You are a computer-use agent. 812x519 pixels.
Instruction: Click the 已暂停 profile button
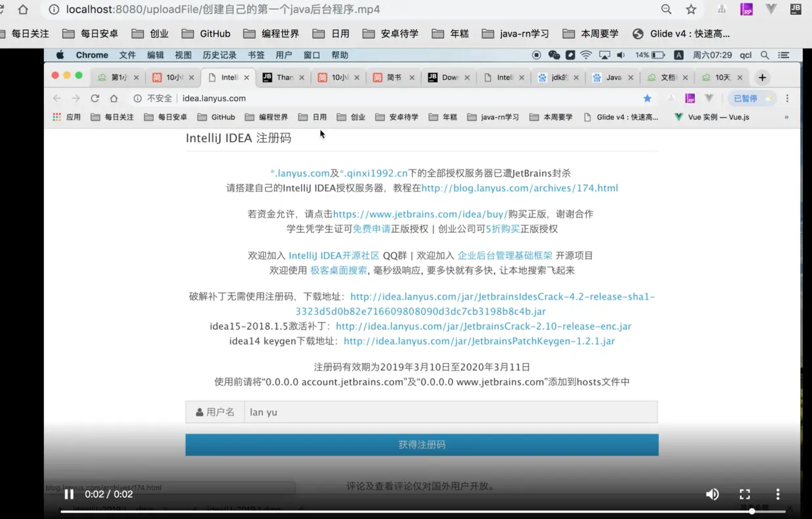(x=752, y=98)
